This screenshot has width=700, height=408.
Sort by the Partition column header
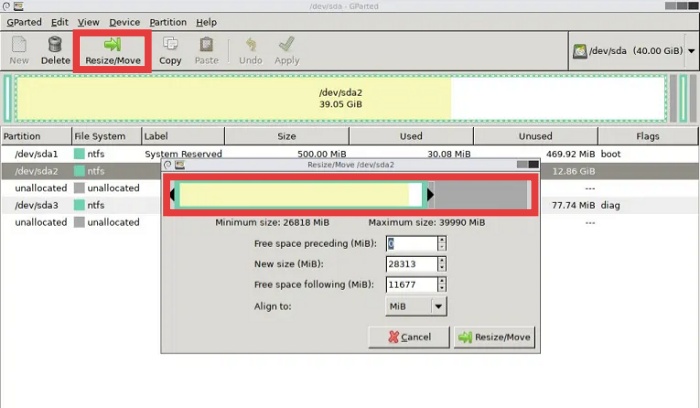[x=36, y=136]
